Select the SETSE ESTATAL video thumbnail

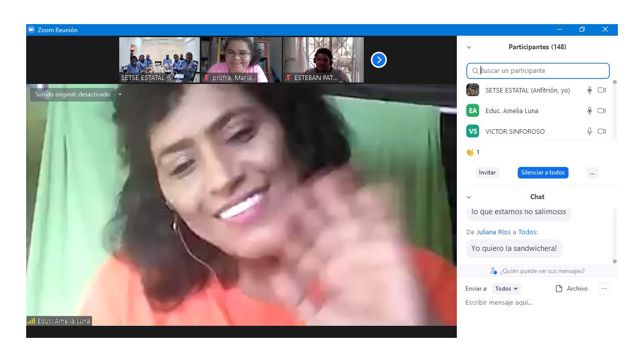(159, 60)
